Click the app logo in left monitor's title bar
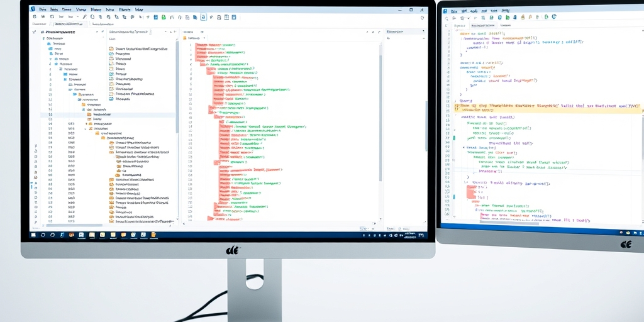 point(33,9)
